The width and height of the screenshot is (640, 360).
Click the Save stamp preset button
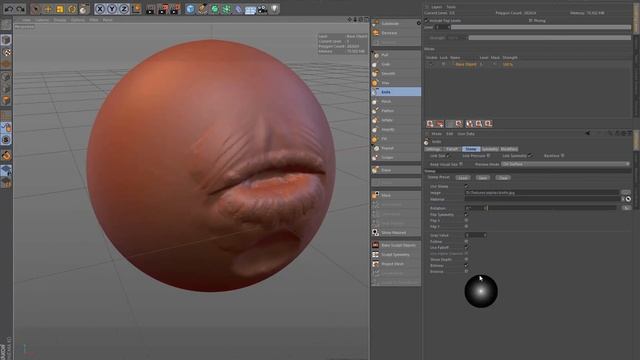coord(483,178)
